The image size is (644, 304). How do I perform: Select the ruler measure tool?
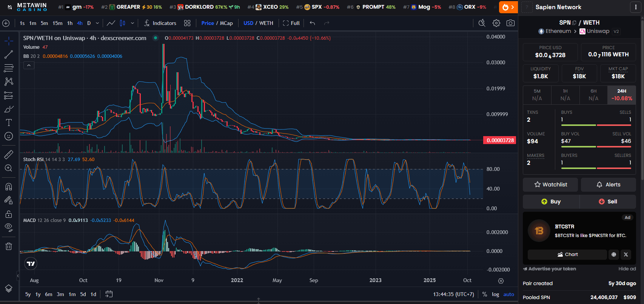[x=9, y=154]
